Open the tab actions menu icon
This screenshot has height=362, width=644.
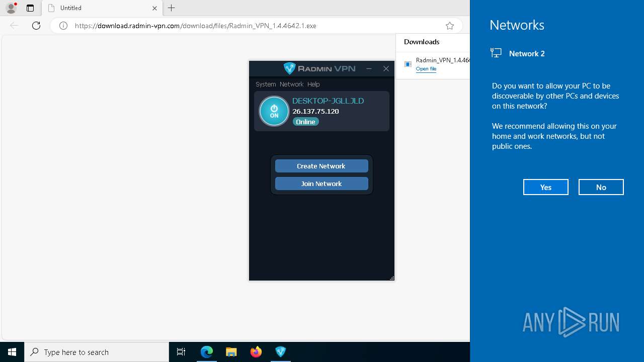point(30,8)
